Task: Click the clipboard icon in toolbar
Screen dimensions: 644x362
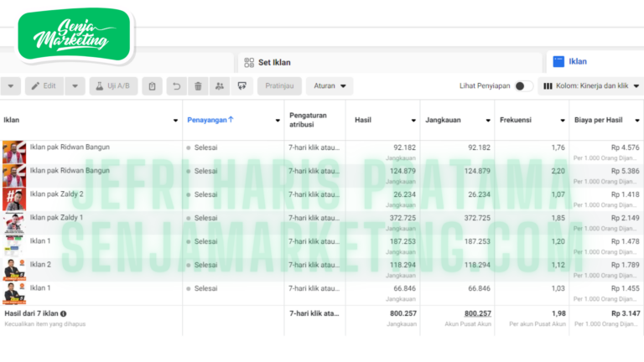Action: 152,86
